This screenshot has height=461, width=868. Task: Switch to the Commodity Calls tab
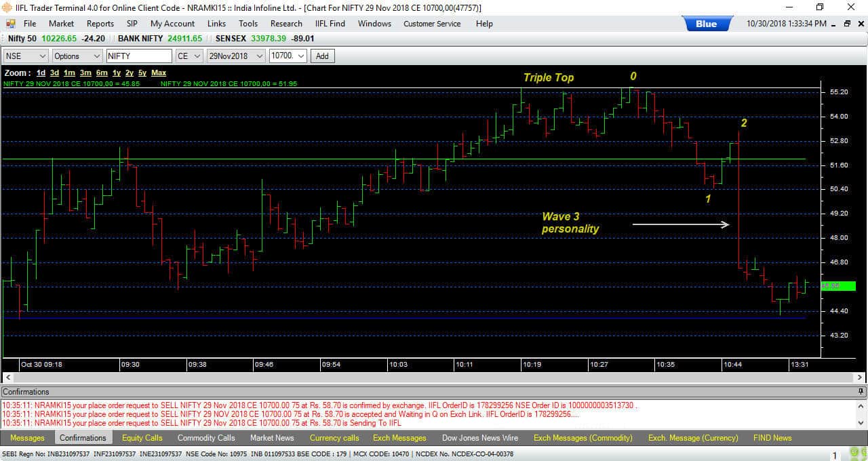206,438
